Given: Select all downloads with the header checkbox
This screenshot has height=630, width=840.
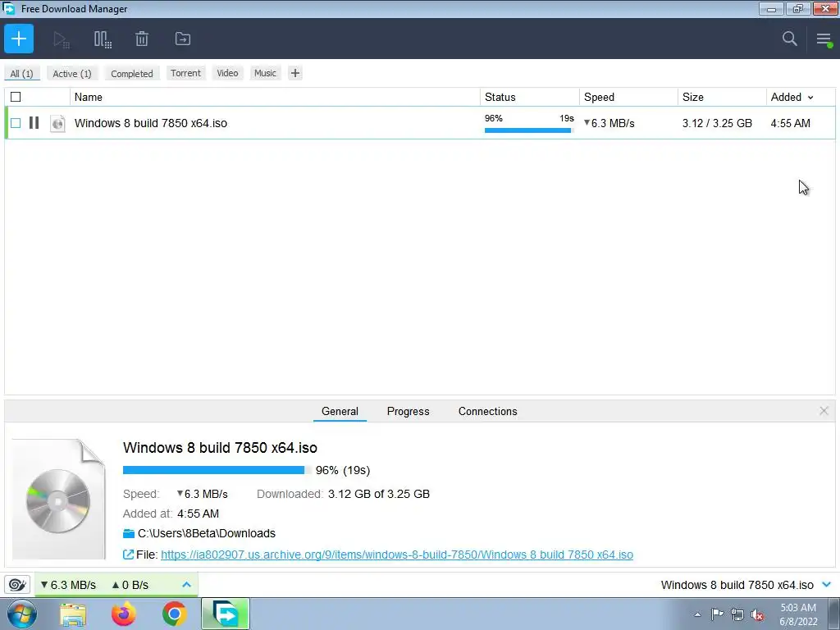Looking at the screenshot, I should (16, 97).
